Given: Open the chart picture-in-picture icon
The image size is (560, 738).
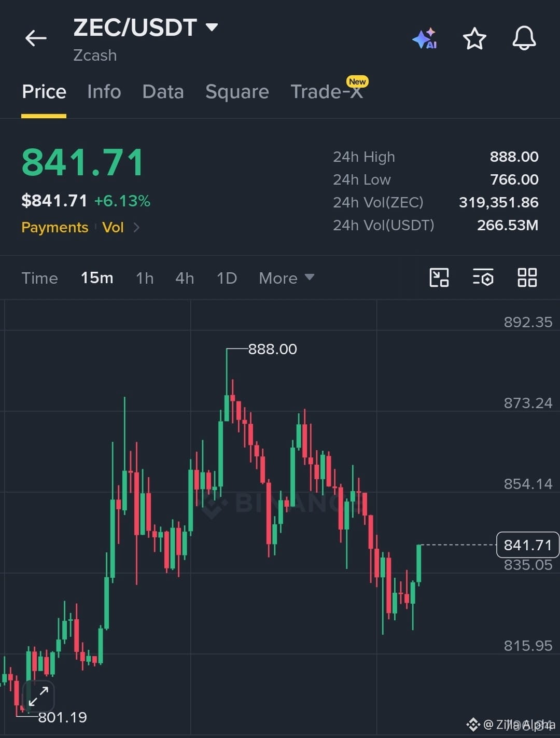Looking at the screenshot, I should [439, 277].
